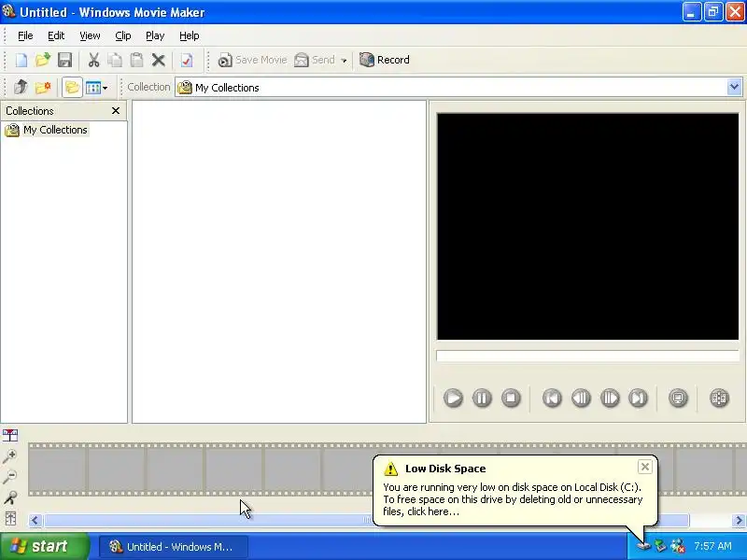Close the Low Disk Space balloon
The image size is (747, 560).
click(644, 468)
